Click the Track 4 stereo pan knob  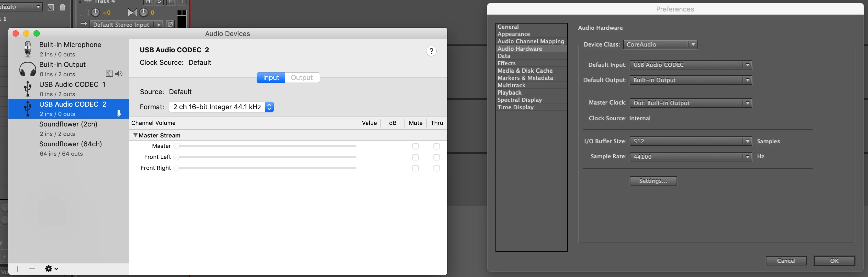tap(144, 13)
